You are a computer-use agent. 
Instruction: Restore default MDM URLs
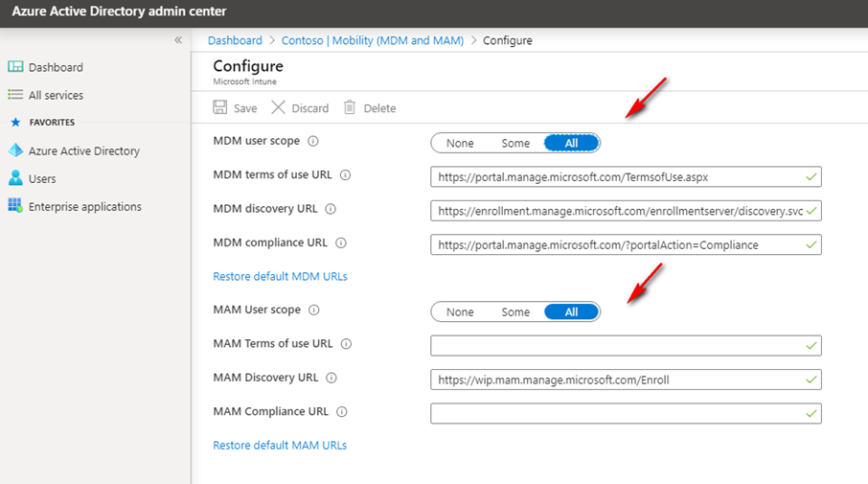point(280,276)
